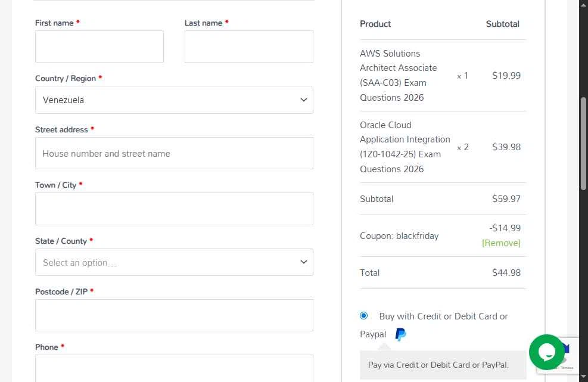Focus the Last name input field
Image resolution: width=588 pixels, height=382 pixels.
pos(248,46)
